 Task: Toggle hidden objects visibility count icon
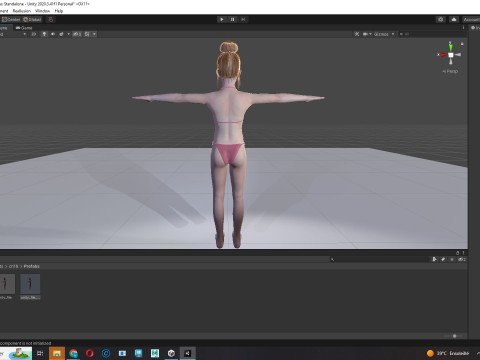[77, 34]
